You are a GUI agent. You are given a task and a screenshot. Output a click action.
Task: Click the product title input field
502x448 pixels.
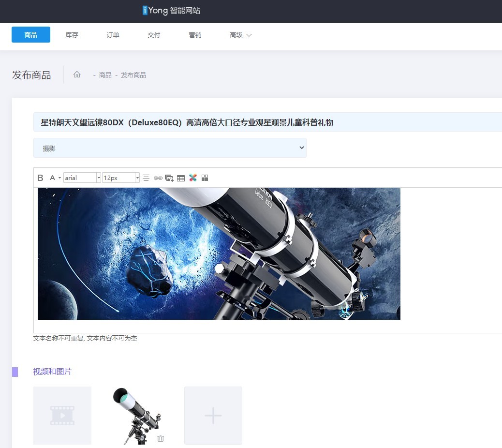coord(193,122)
